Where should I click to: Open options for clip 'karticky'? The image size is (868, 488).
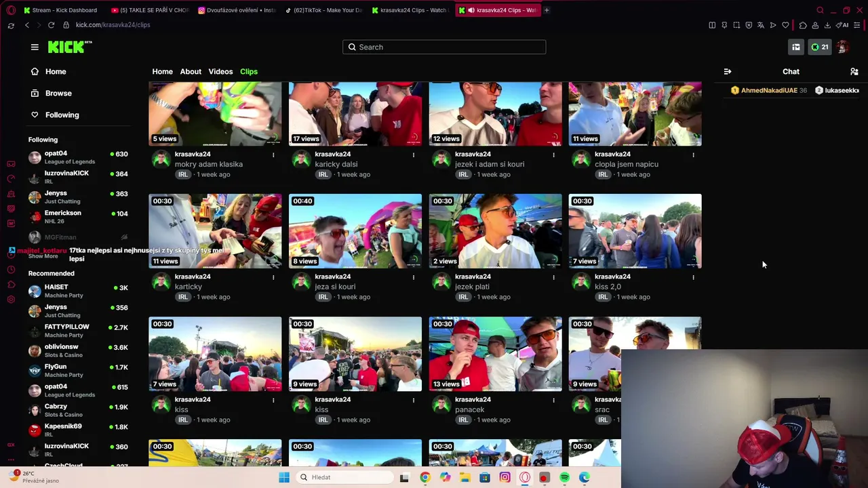[x=273, y=277]
